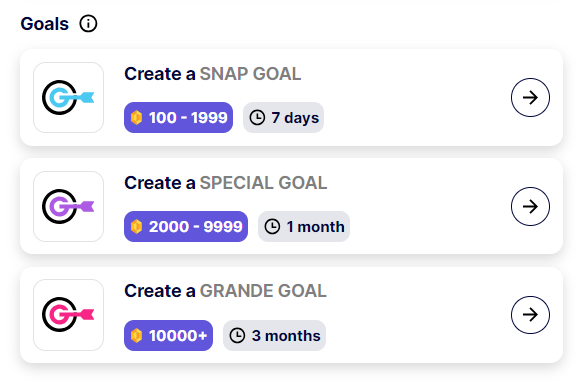
Task: Click Create a GRANDE GOAL title
Action: [x=225, y=291]
